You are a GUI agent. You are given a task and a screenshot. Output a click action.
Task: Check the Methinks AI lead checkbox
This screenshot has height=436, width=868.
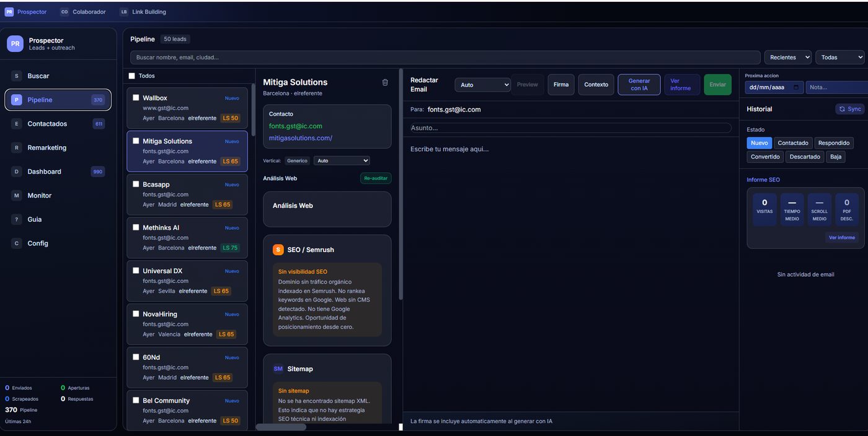(x=136, y=227)
